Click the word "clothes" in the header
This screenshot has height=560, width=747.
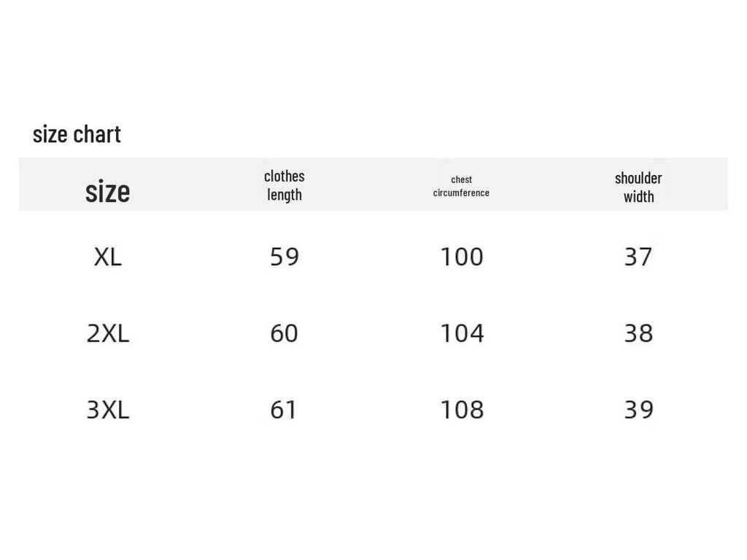[285, 176]
